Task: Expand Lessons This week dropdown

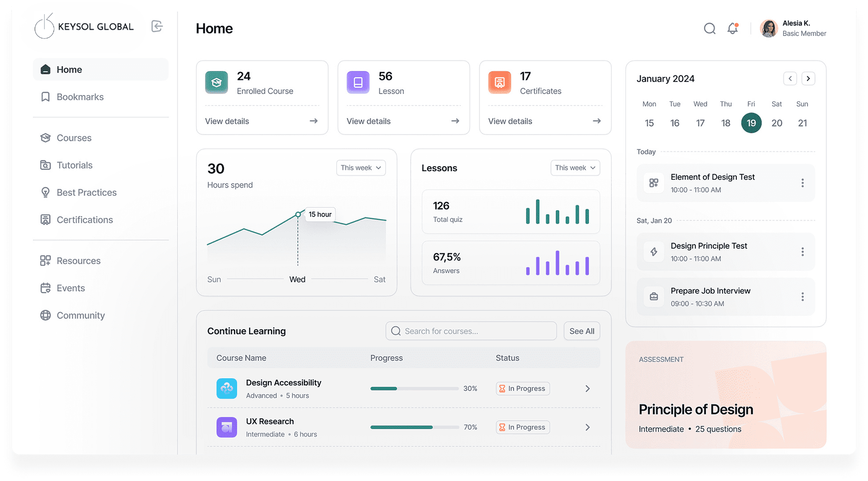Action: [x=575, y=168]
